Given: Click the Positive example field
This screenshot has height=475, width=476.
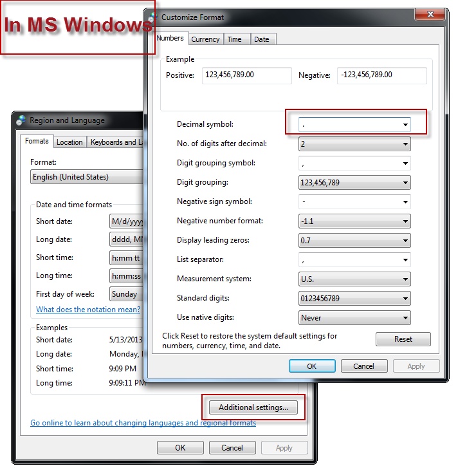Looking at the screenshot, I should coord(247,75).
